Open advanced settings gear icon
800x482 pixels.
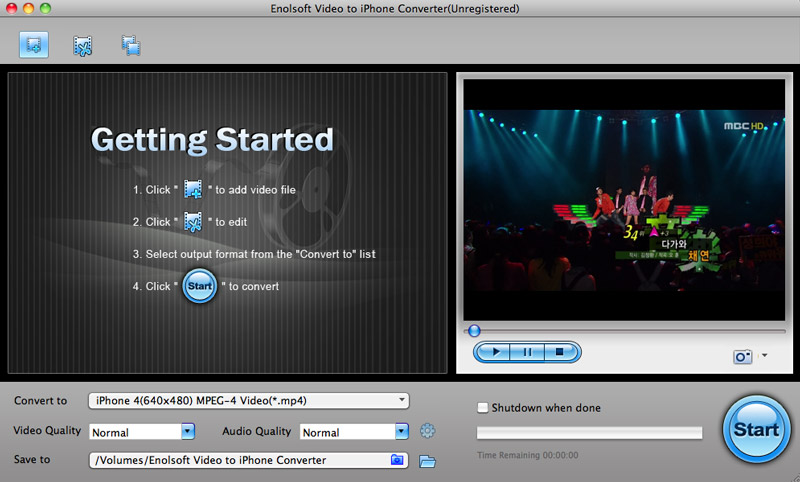[427, 431]
